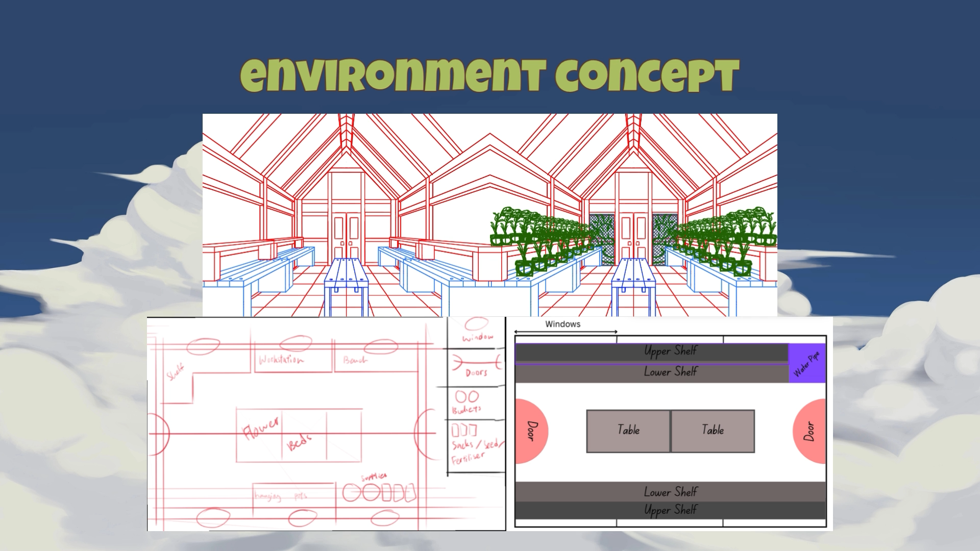Screen dimensions: 980x551
Task: Click the bottom 'Upper Shelf' label
Action: click(x=670, y=510)
